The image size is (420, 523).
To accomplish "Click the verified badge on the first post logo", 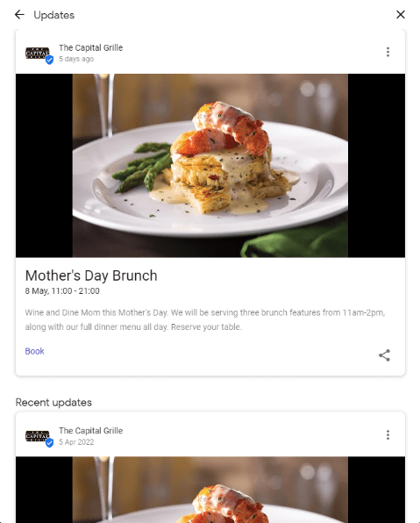I will click(49, 60).
